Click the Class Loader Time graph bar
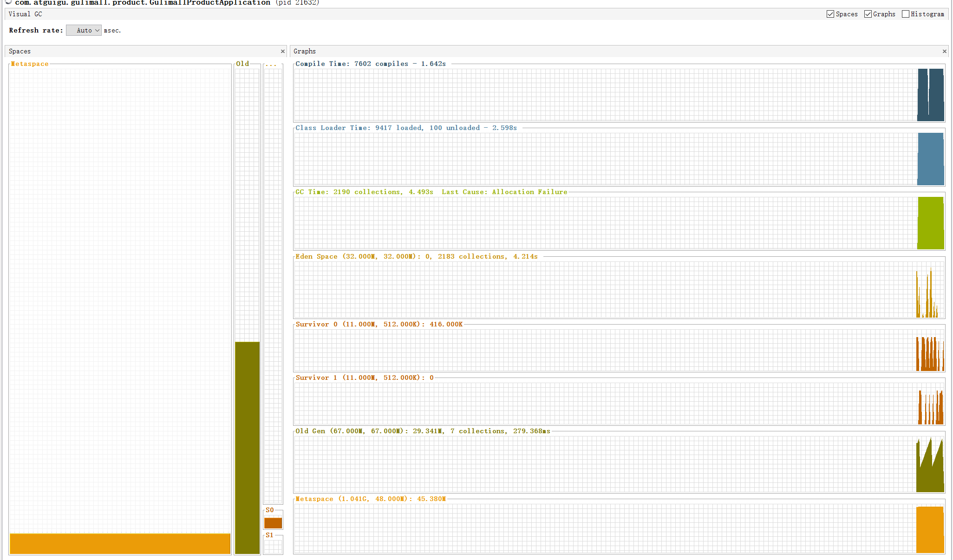This screenshot has height=560, width=953. 930,159
